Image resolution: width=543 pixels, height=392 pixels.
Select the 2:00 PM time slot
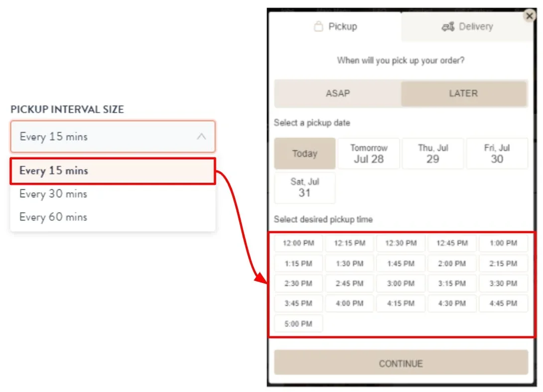[452, 263]
